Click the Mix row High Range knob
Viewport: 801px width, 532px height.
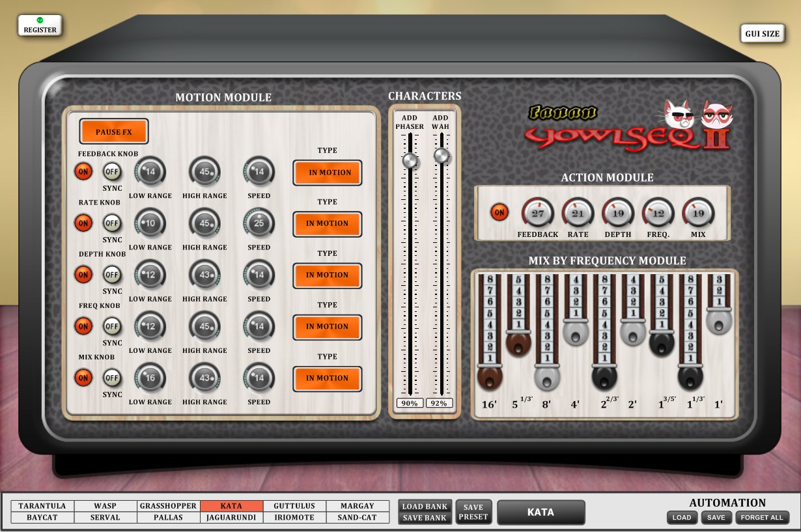click(204, 378)
